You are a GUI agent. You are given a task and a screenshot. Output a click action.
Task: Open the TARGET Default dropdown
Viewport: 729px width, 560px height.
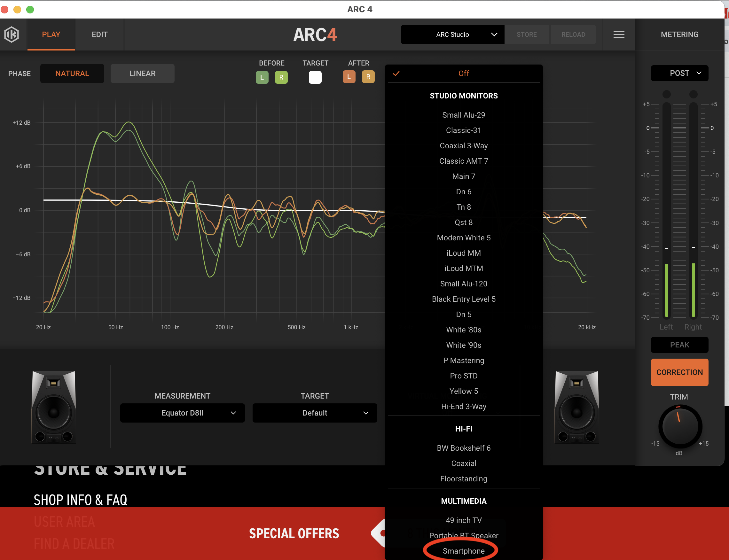[x=315, y=413]
